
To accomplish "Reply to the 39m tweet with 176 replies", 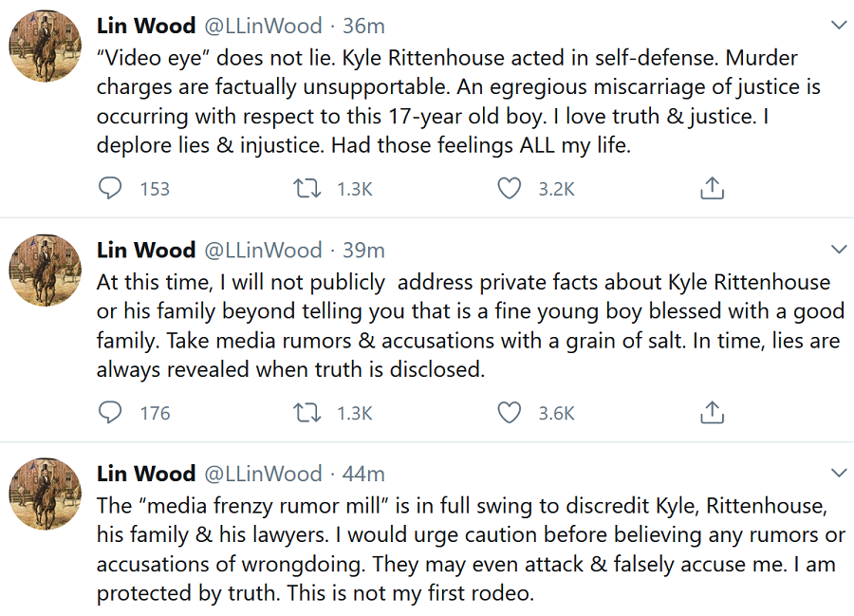I will (110, 413).
